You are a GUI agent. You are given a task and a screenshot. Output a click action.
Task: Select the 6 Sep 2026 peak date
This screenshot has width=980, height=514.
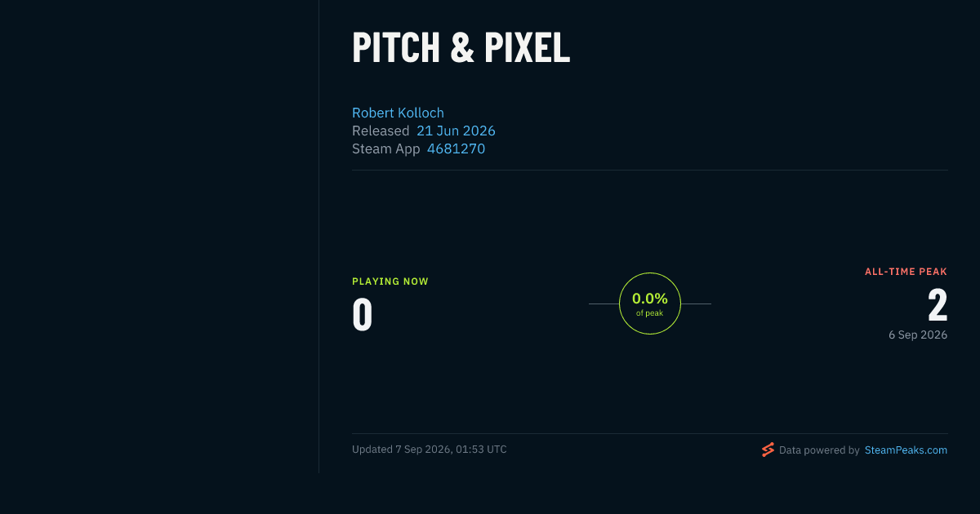click(918, 335)
